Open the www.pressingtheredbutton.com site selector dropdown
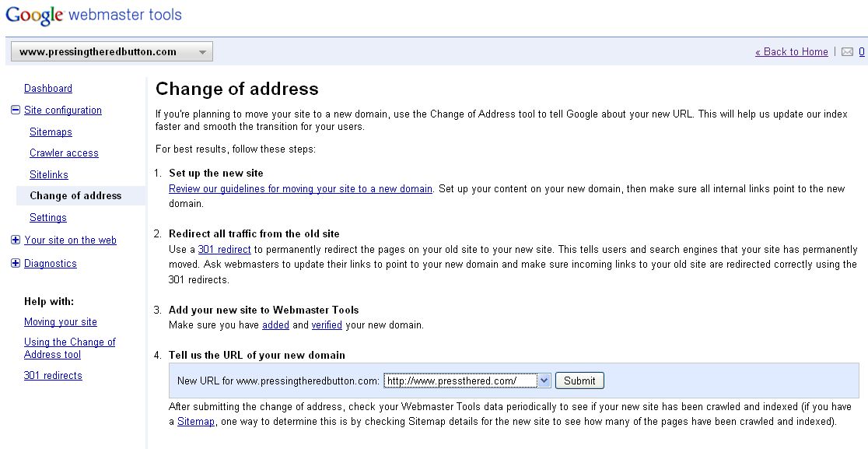Viewport: 868px width, 449px height. 112,52
